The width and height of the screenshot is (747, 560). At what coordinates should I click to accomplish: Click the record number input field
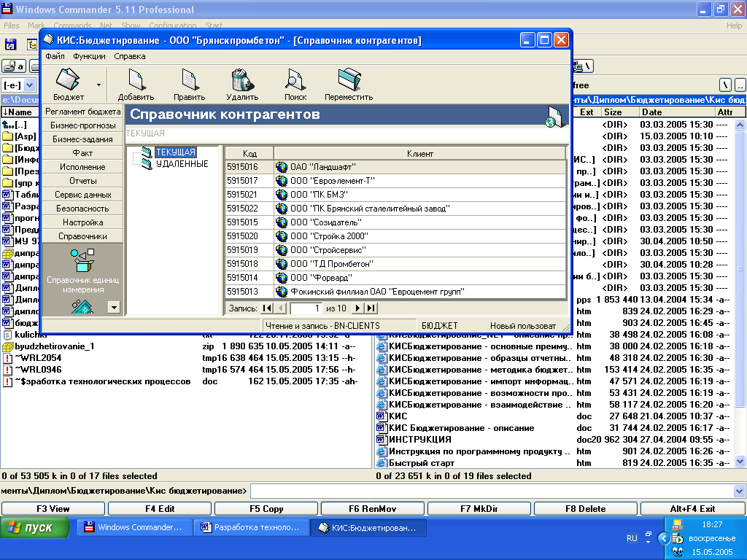tap(306, 308)
